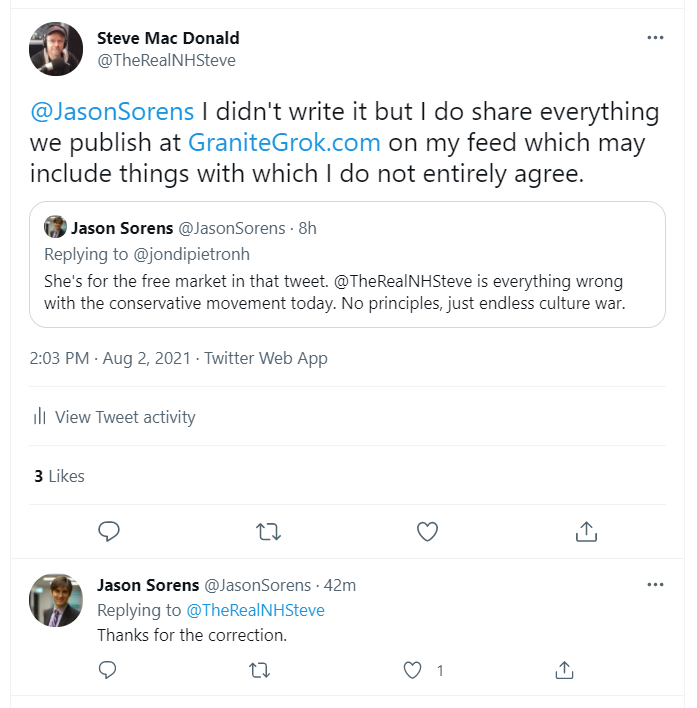Open the @JasonSorens mention in main tweet

tap(112, 111)
